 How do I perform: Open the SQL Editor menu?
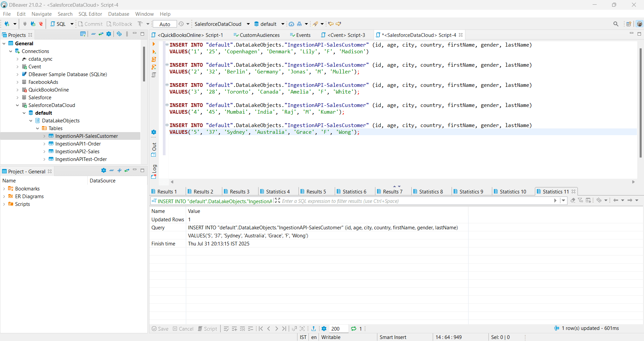click(90, 14)
